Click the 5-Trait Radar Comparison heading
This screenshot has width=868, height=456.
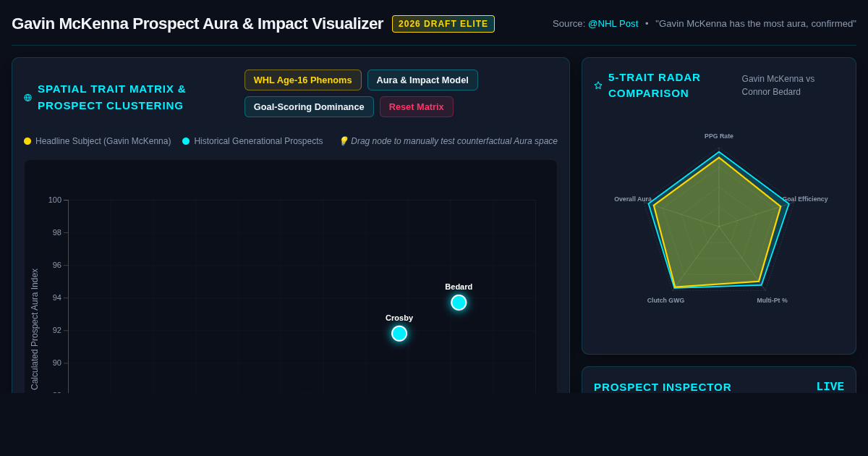[655, 85]
